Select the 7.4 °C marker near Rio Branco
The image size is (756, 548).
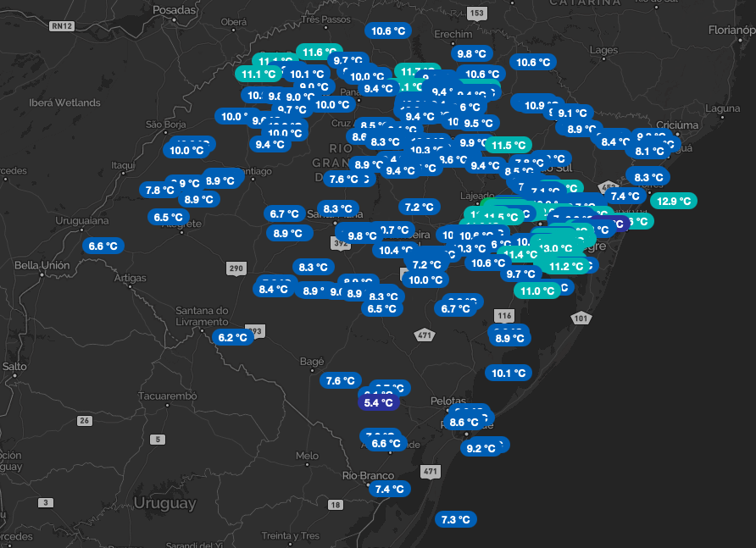(x=390, y=490)
